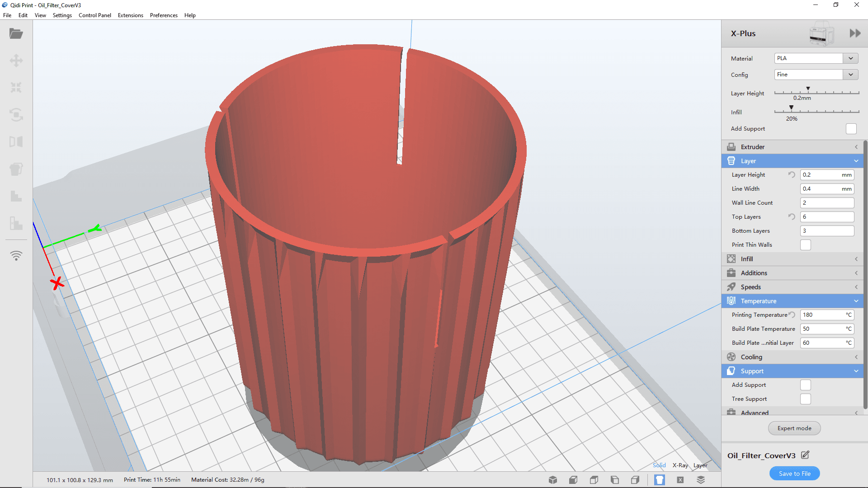Open the Control Panel menu
This screenshot has height=488, width=868.
pyautogui.click(x=95, y=15)
